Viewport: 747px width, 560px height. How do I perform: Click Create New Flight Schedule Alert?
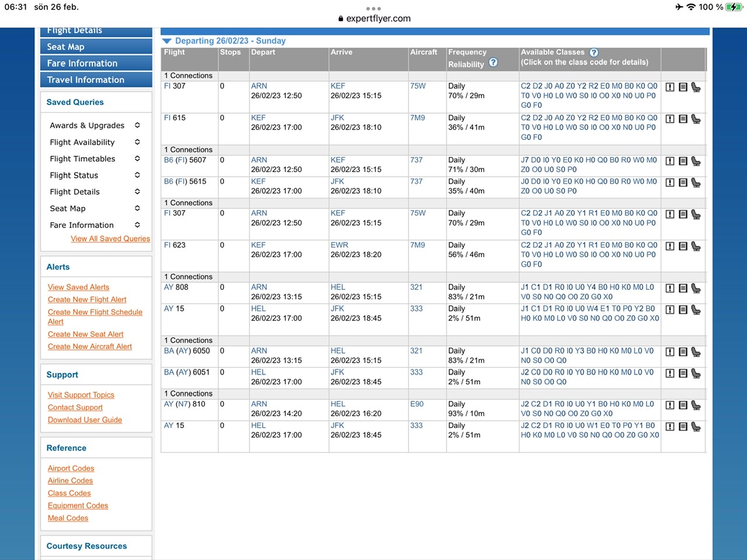tap(95, 317)
